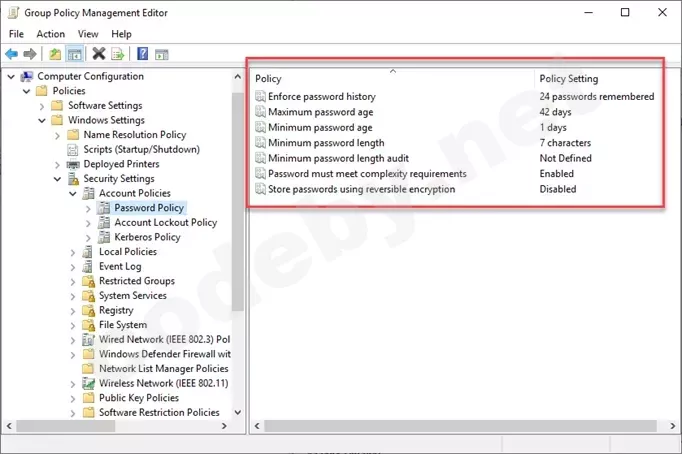The width and height of the screenshot is (682, 454).
Task: Click the Up one level folder icon
Action: coord(55,54)
